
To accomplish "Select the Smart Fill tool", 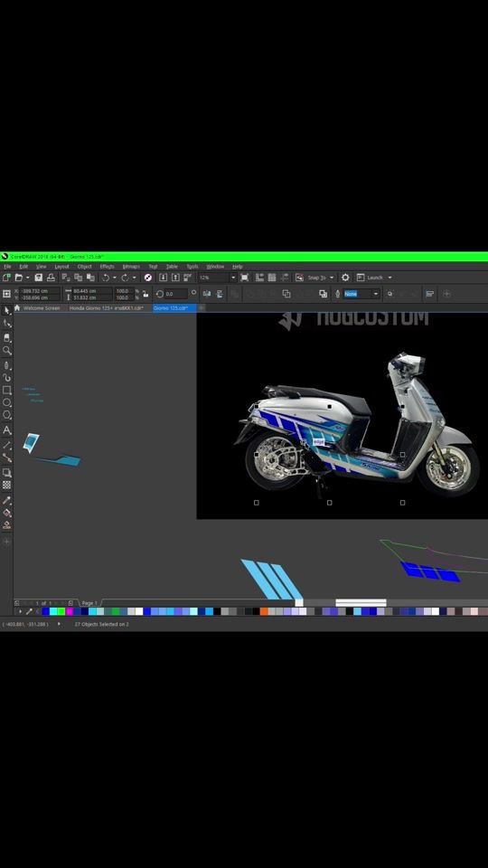I will click(7, 524).
